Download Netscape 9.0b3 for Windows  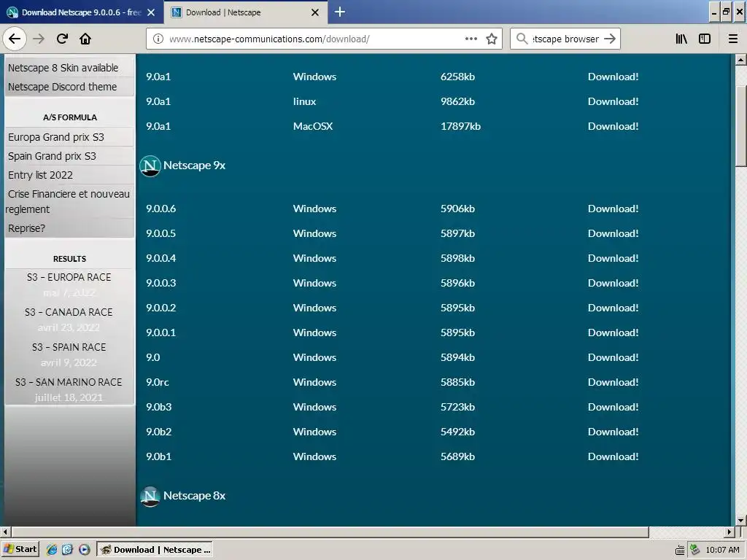click(613, 407)
